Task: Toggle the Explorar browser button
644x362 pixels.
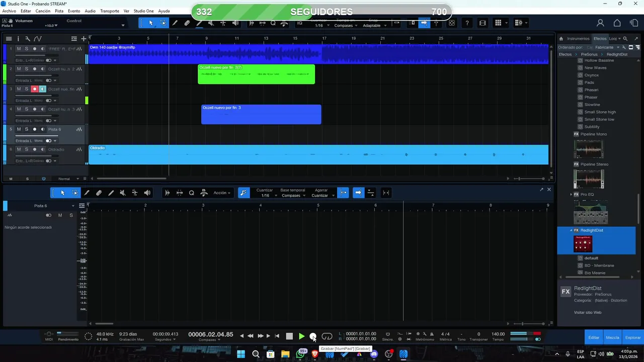Action: tap(633, 337)
